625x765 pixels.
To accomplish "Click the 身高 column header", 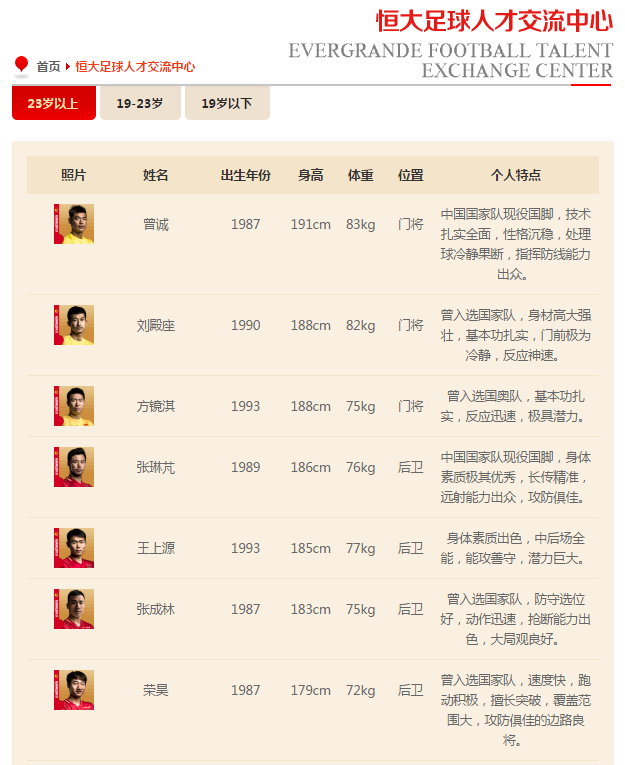I will click(x=311, y=175).
